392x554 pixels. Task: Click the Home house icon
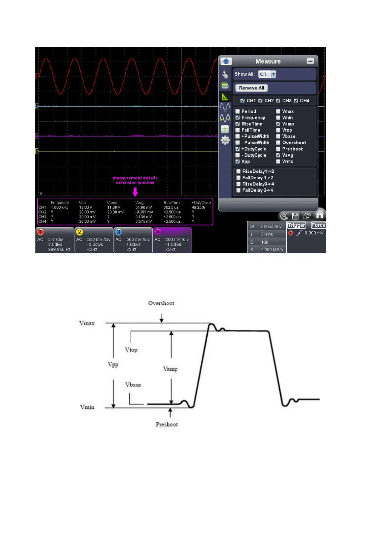click(x=320, y=214)
